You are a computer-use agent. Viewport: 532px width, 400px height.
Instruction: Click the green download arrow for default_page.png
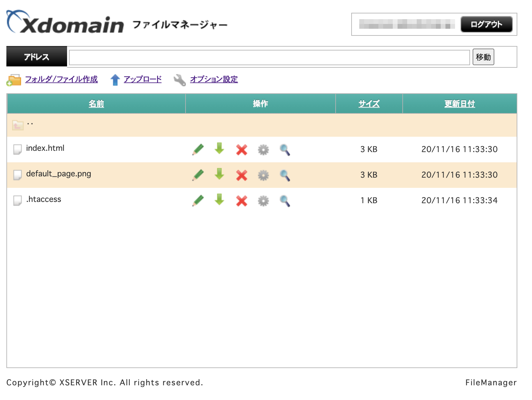(219, 175)
